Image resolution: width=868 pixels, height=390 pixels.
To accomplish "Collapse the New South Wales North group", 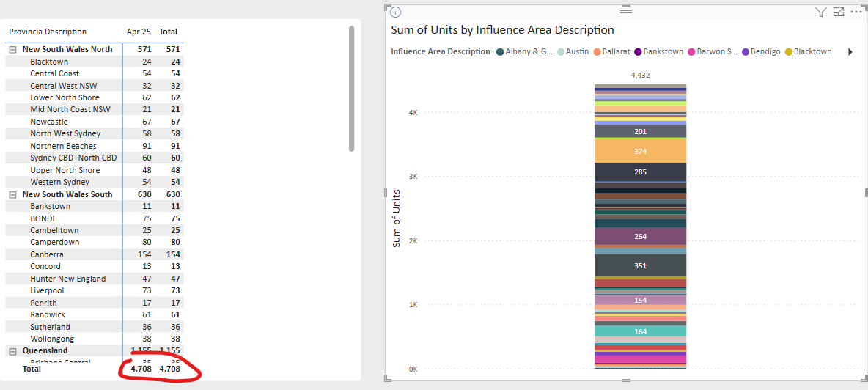I will [12, 49].
